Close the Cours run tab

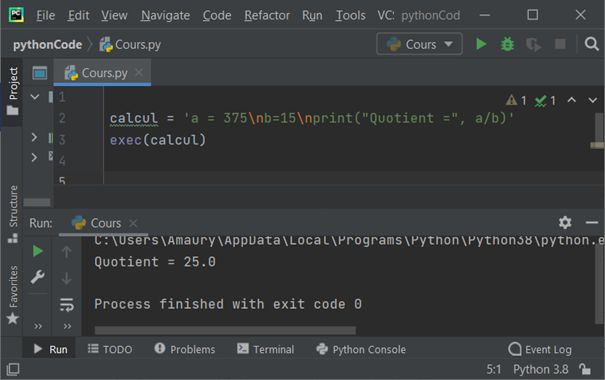coord(133,223)
